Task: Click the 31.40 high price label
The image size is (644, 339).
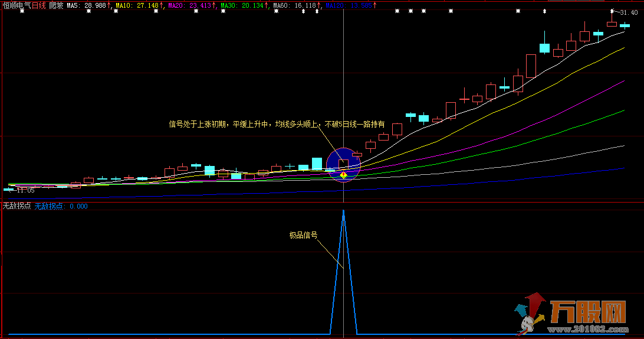Action: pos(629,13)
